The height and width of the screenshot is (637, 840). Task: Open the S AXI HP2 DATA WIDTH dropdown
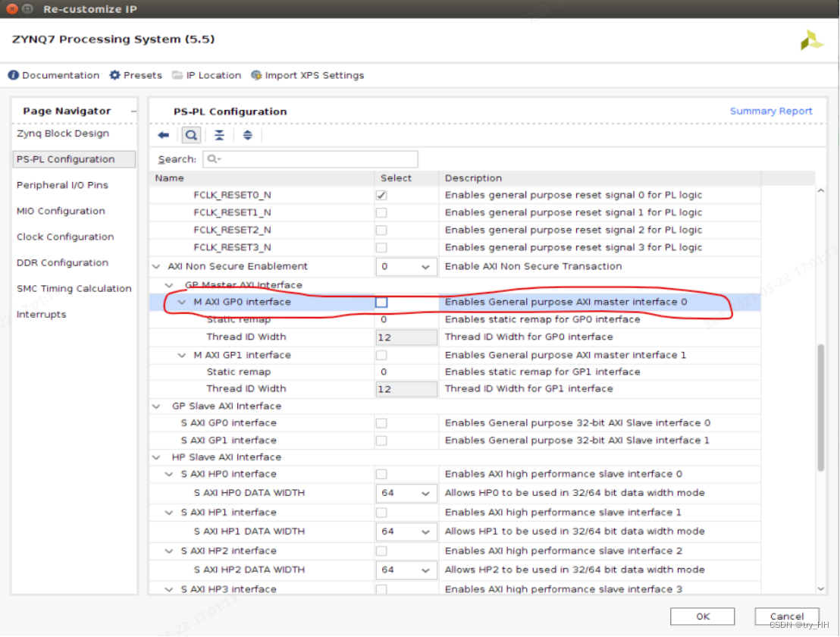[406, 570]
